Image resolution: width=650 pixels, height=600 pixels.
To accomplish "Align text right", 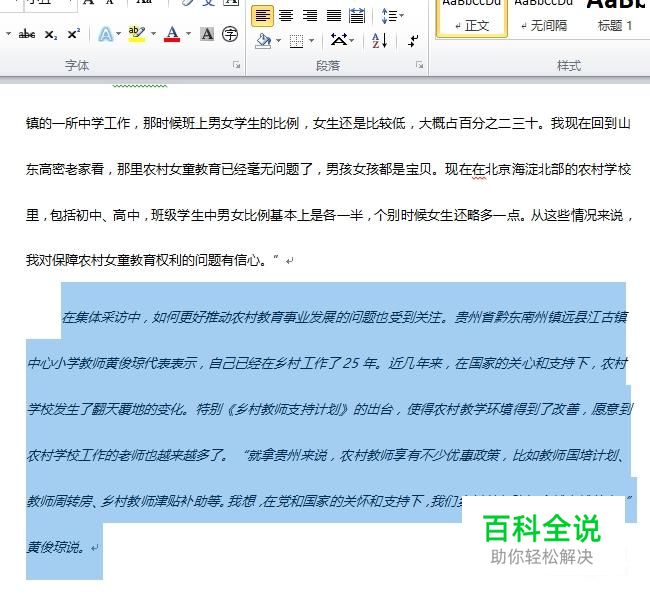I will 310,16.
